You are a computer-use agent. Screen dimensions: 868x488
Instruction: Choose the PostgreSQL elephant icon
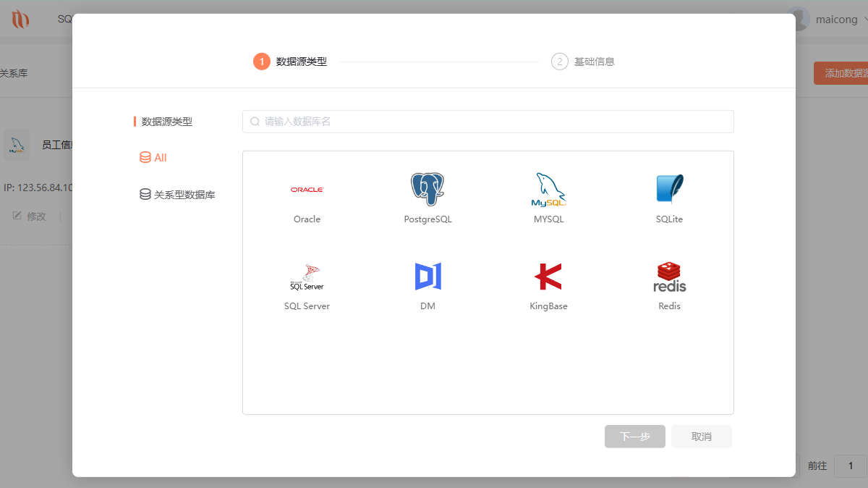pos(427,190)
